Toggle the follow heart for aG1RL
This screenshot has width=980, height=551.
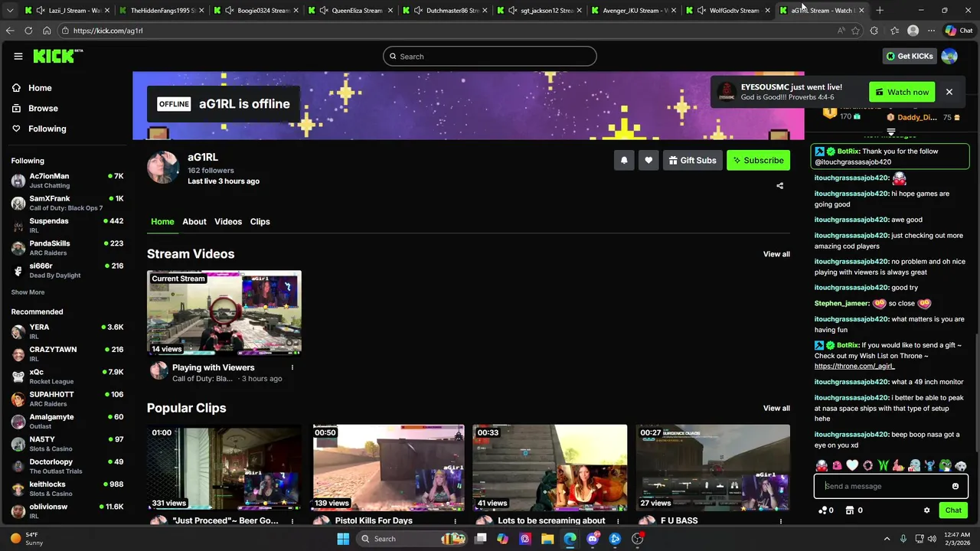(648, 160)
